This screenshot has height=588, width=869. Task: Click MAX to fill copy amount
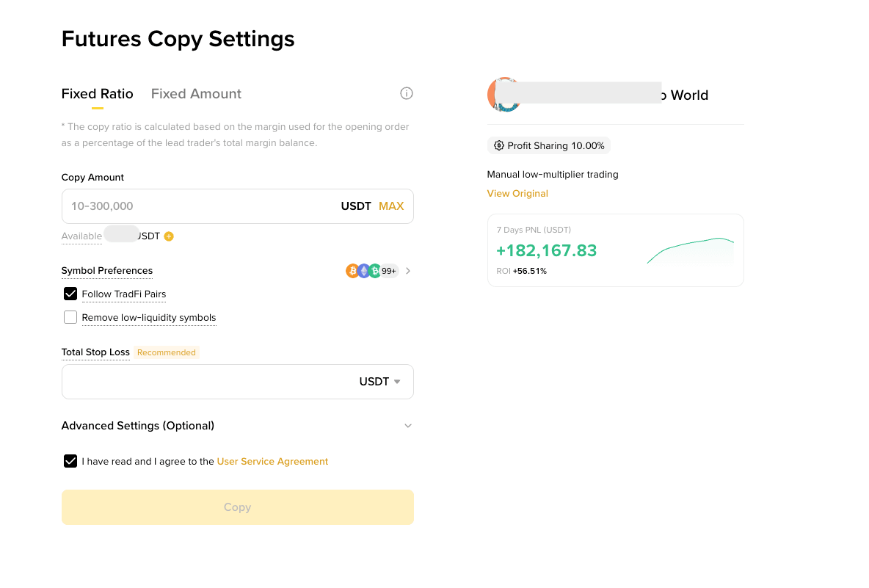tap(391, 206)
